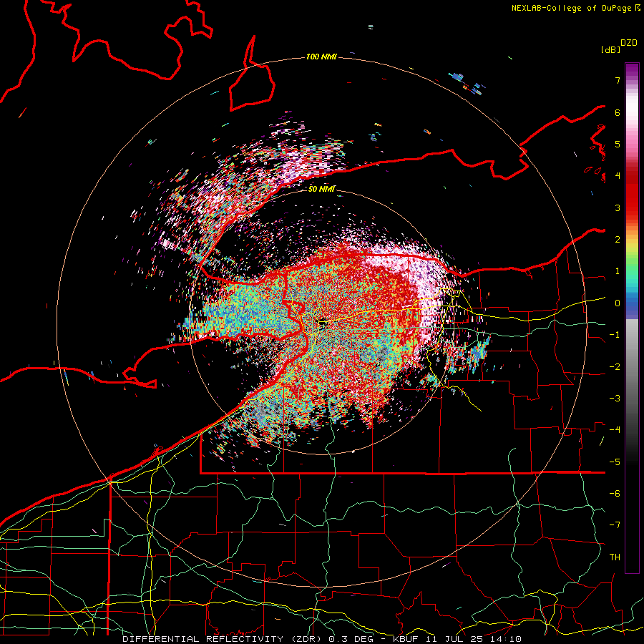Click the 1 value on color scale
This screenshot has height=644, width=644.
tap(618, 271)
